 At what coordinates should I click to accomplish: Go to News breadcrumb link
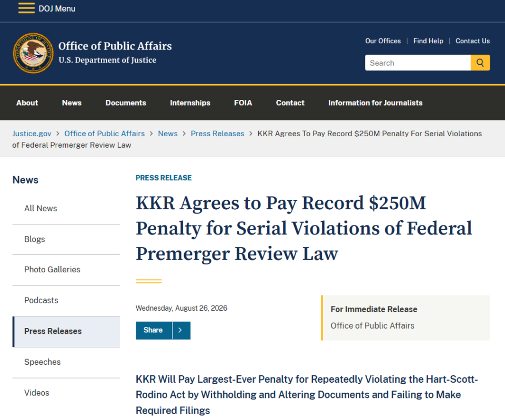[167, 134]
